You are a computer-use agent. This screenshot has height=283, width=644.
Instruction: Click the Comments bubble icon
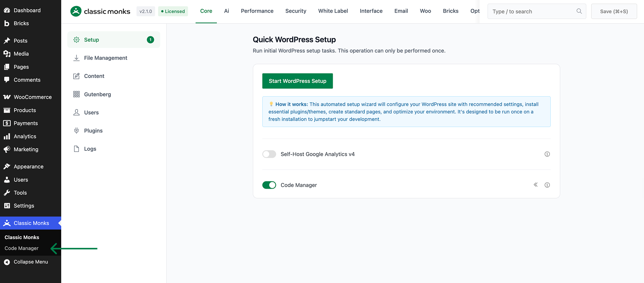(7, 80)
